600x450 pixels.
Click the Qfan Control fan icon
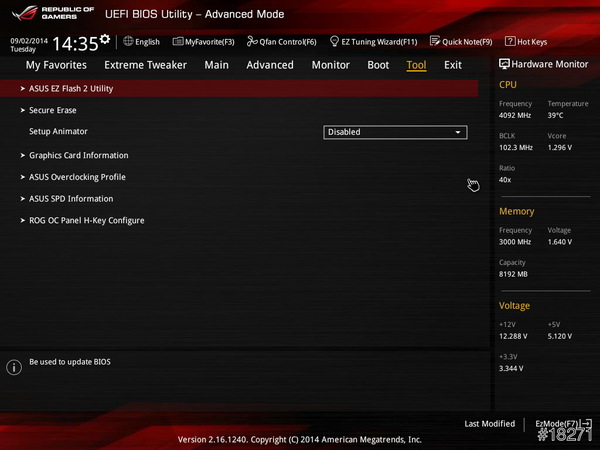pos(252,41)
